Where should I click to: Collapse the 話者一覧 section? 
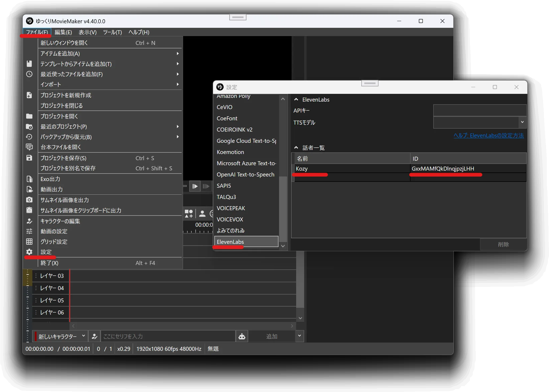tap(296, 148)
